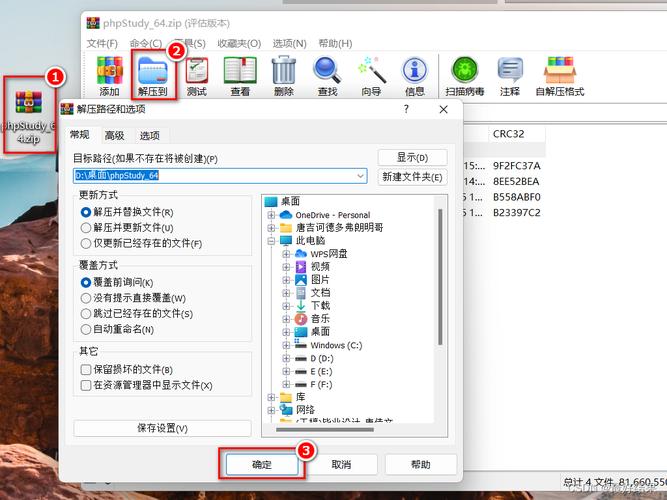
Task: Select OneDrive - Personal in folder tree
Action: click(333, 215)
